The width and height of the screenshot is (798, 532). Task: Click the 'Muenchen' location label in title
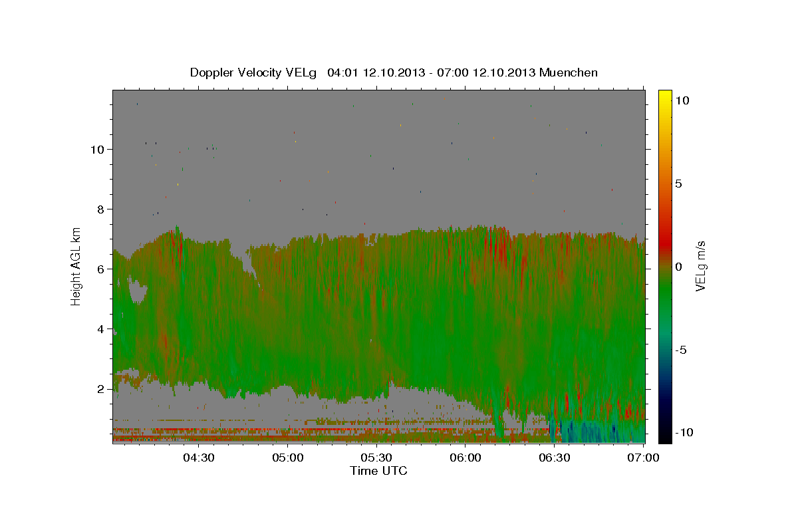pyautogui.click(x=569, y=72)
